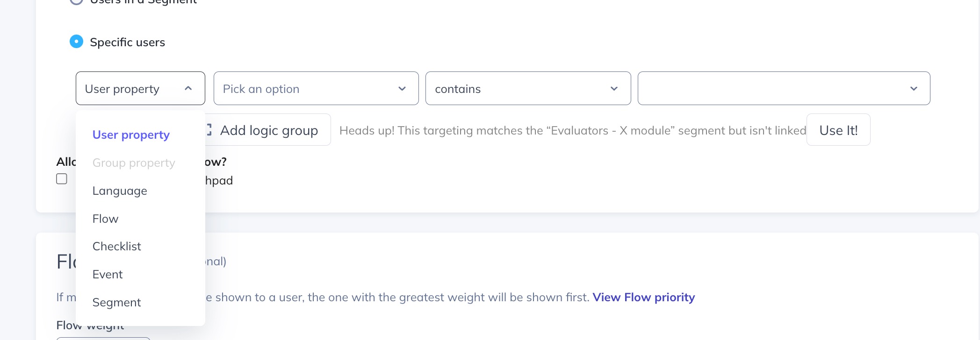Click the chevron in the User property box
The height and width of the screenshot is (340, 980).
point(188,88)
